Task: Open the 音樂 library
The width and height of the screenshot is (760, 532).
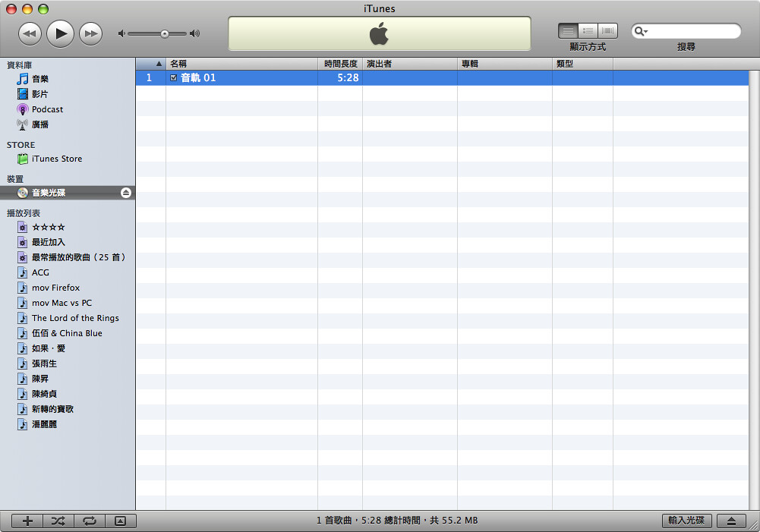Action: click(x=39, y=79)
